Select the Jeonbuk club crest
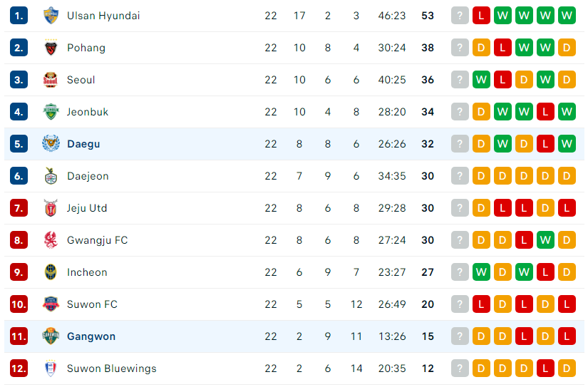Viewport: 588px width, 392px height. tap(51, 112)
